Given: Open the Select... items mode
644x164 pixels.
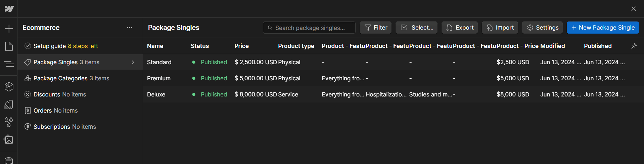Looking at the screenshot, I should (x=416, y=28).
